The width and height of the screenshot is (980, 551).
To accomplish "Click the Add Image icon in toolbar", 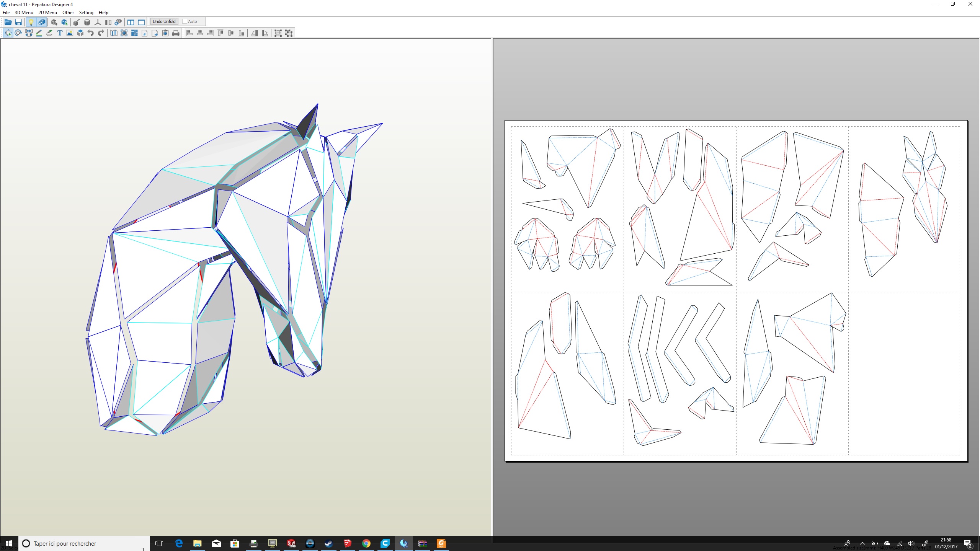I will point(70,33).
